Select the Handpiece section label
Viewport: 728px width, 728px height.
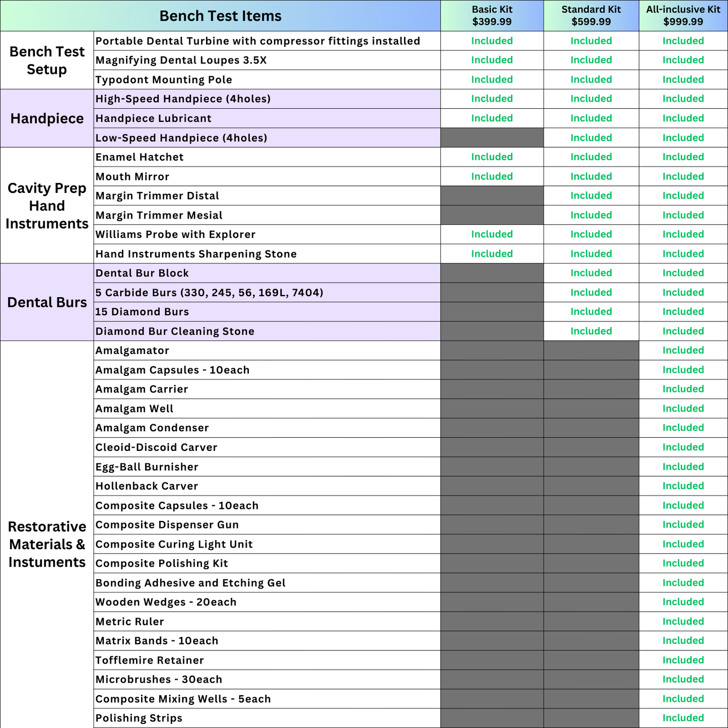tap(47, 118)
